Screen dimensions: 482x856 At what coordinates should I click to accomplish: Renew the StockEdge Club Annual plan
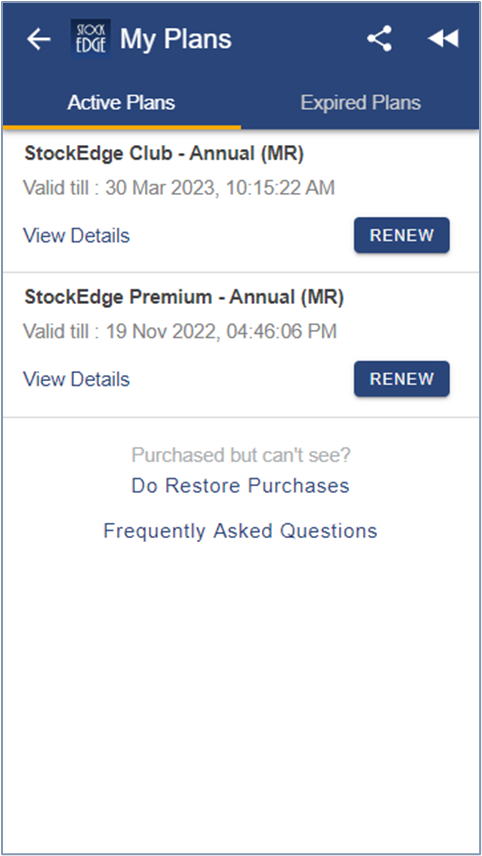click(402, 235)
